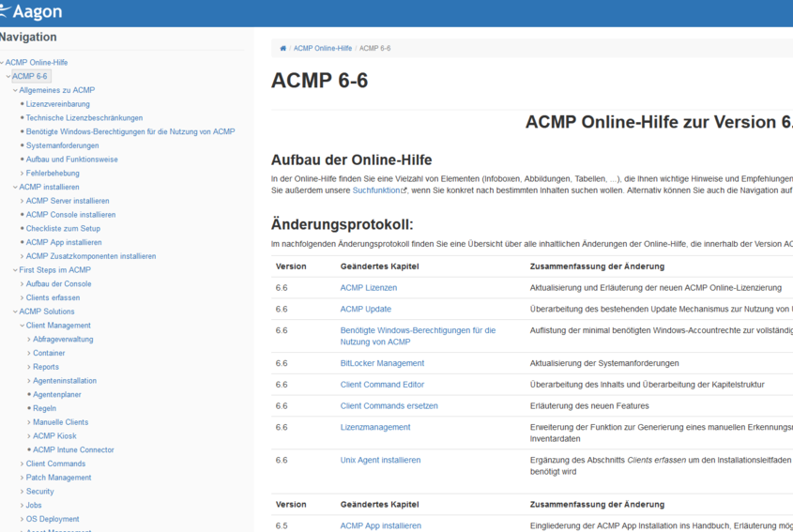Collapse the ACMP Online-Hilfe tree node

[x=2, y=63]
